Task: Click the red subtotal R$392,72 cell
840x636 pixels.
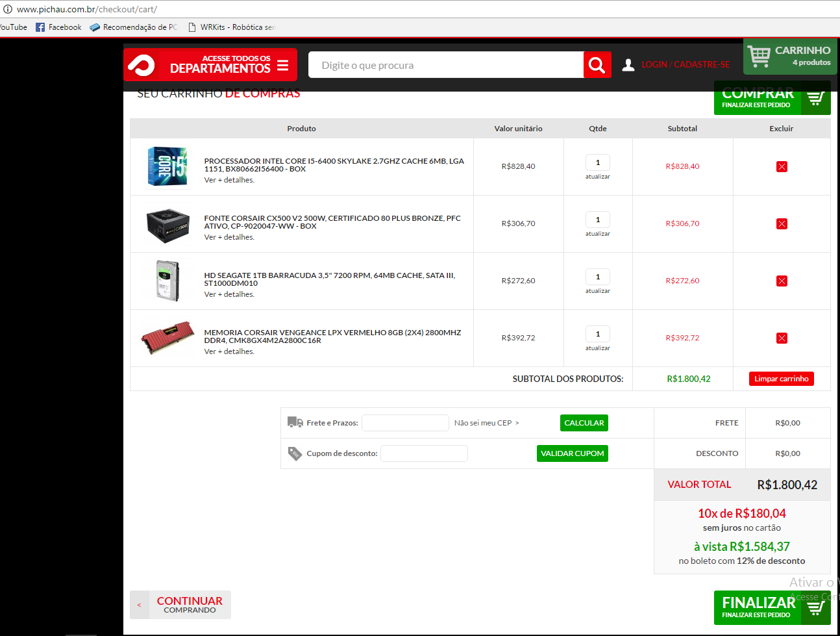Action: tap(683, 338)
